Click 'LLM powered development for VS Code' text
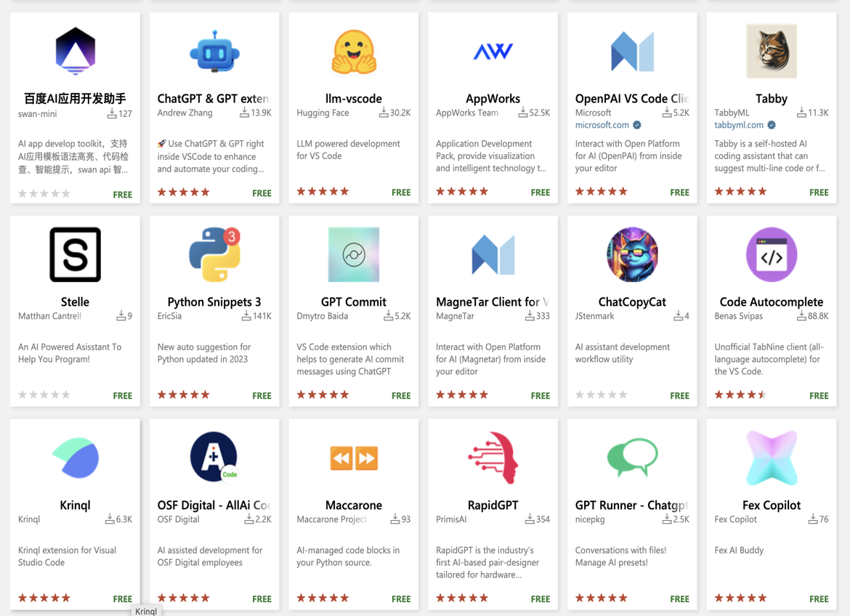 point(348,150)
